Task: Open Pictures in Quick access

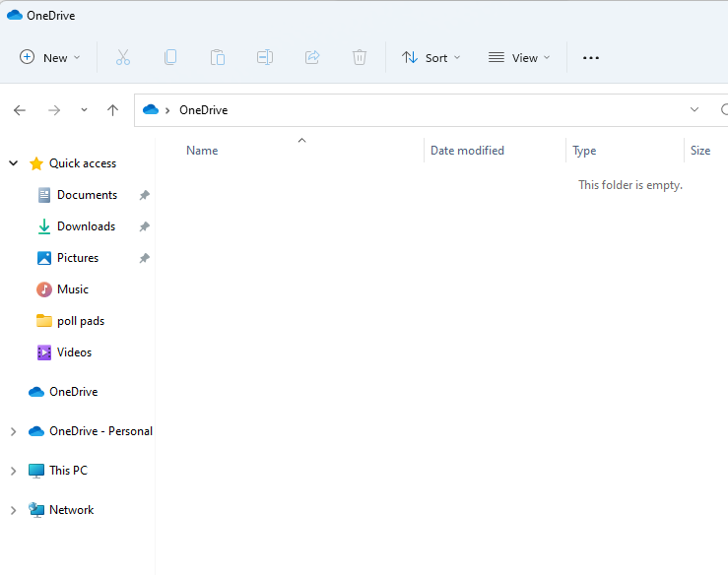Action: tap(78, 258)
